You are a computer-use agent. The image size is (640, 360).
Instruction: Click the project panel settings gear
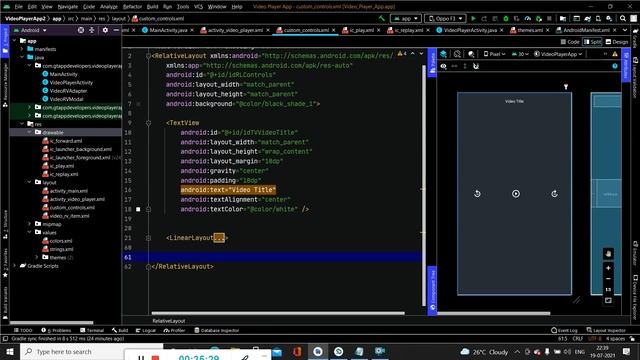pos(105,30)
